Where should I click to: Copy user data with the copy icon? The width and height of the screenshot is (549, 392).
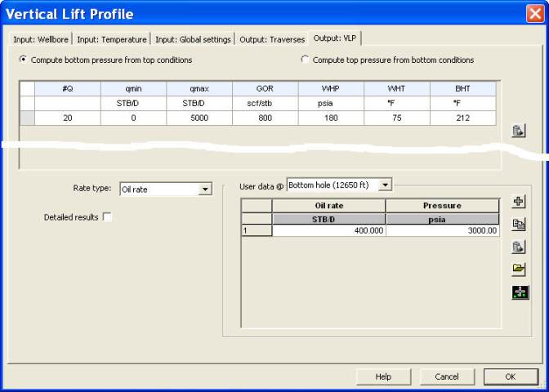(519, 225)
